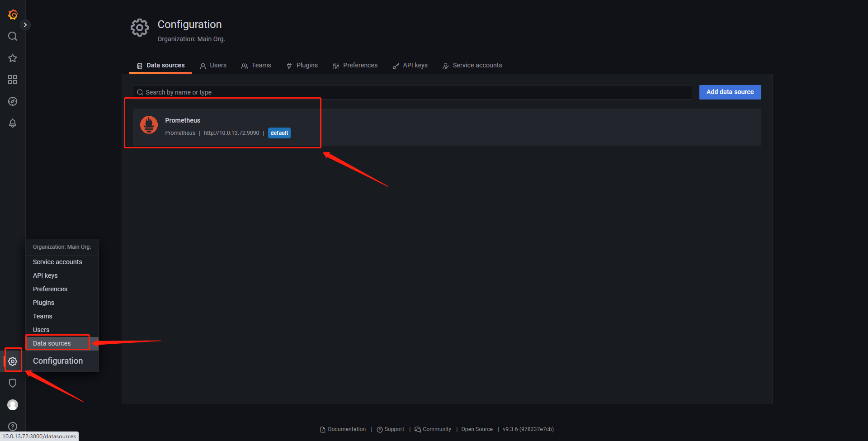The image size is (868, 441).
Task: Switch to the Data sources tab
Action: [161, 66]
